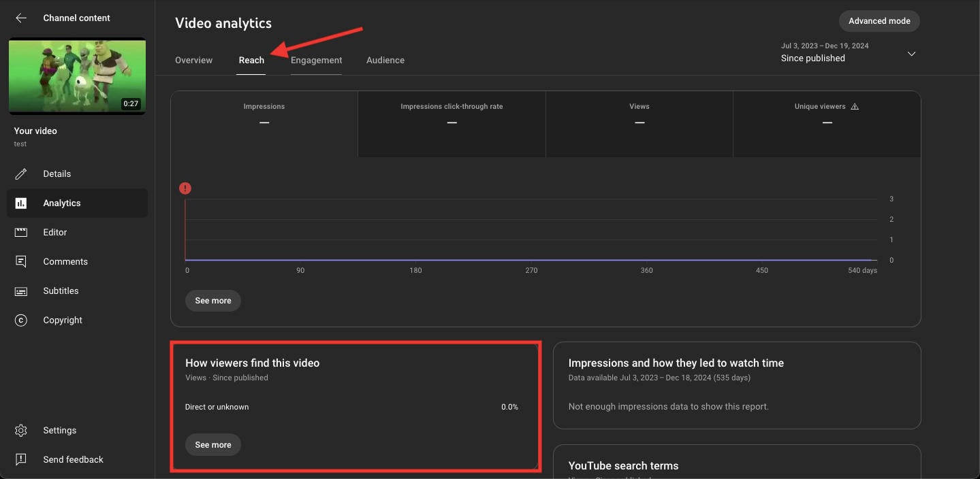Click the Advanced mode button
980x479 pixels.
(879, 21)
